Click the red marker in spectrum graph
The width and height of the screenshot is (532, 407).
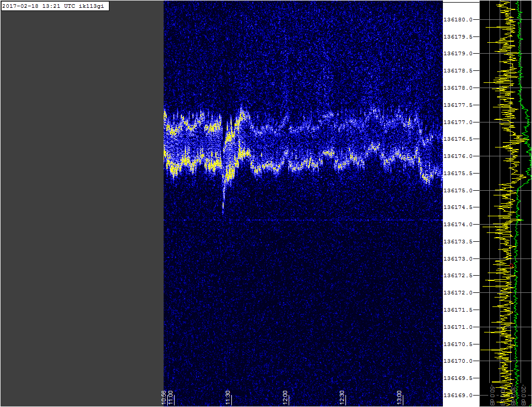pyautogui.click(x=512, y=266)
